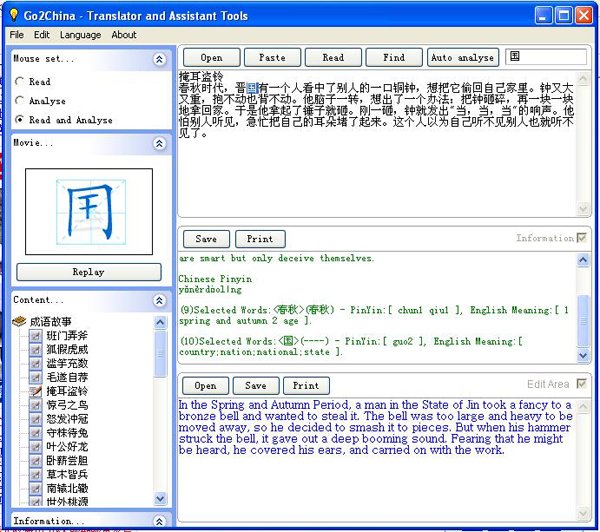Save the Edit Area text

tap(256, 386)
